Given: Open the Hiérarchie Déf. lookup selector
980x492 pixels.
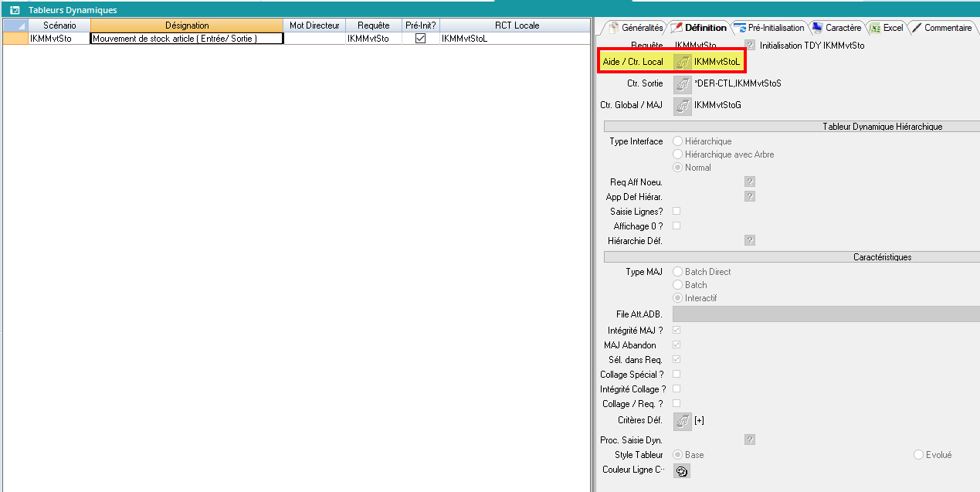Looking at the screenshot, I should pos(749,241).
